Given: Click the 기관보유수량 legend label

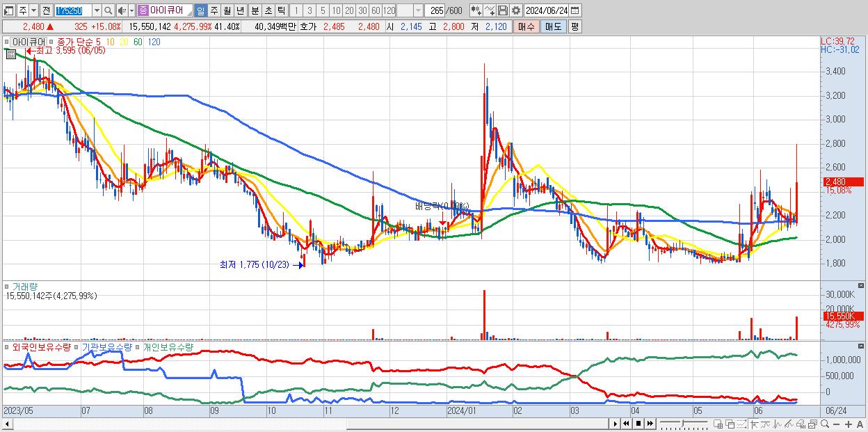Looking at the screenshot, I should [107, 346].
